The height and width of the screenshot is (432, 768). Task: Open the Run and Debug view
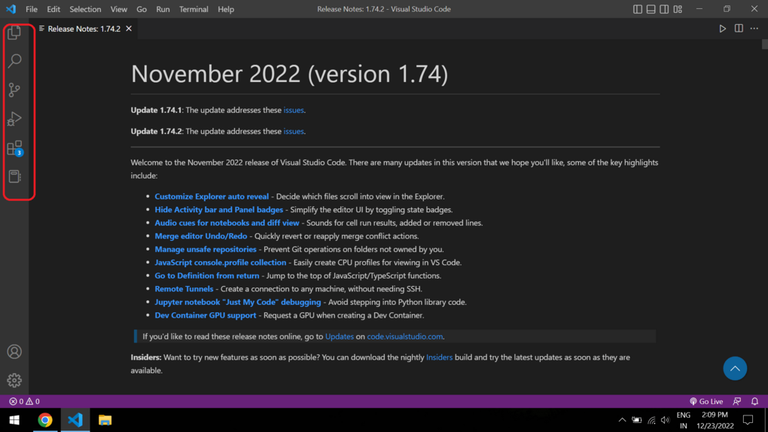(14, 119)
